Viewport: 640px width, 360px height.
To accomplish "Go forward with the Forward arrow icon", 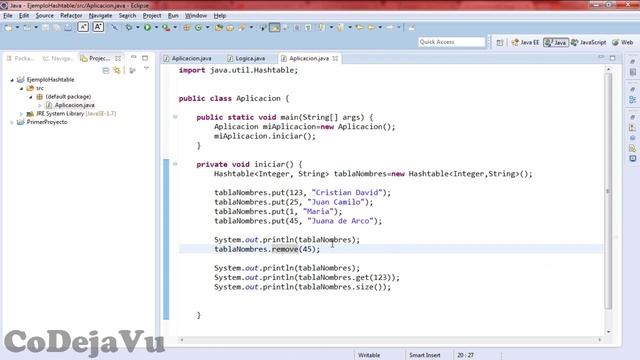I will click(390, 27).
